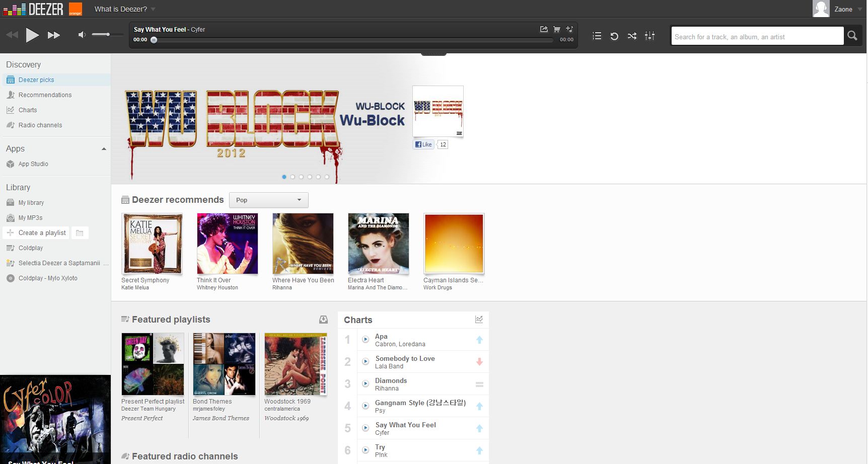
Task: Select the last banner slide dot
Action: [x=327, y=177]
